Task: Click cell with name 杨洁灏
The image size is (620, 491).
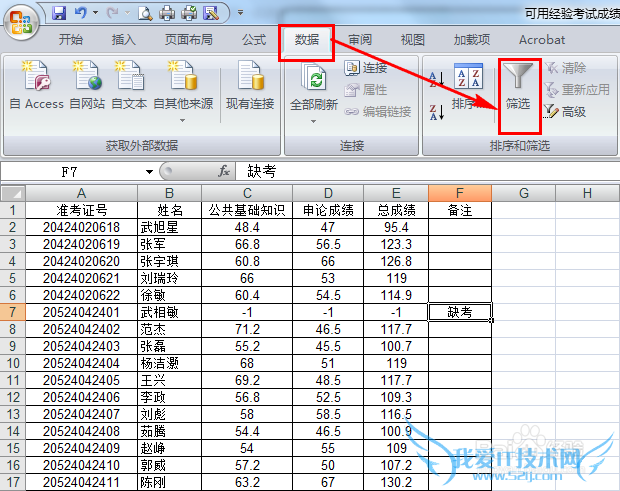Action: coord(170,363)
